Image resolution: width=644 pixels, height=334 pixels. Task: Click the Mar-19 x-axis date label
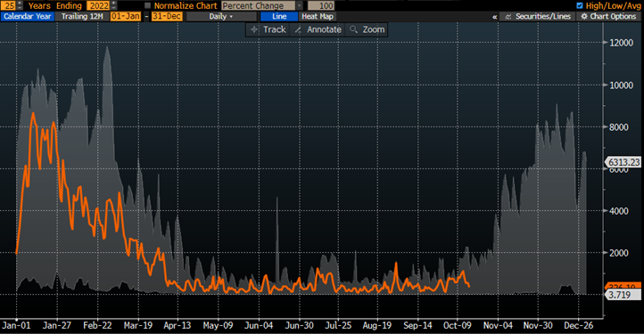(138, 325)
